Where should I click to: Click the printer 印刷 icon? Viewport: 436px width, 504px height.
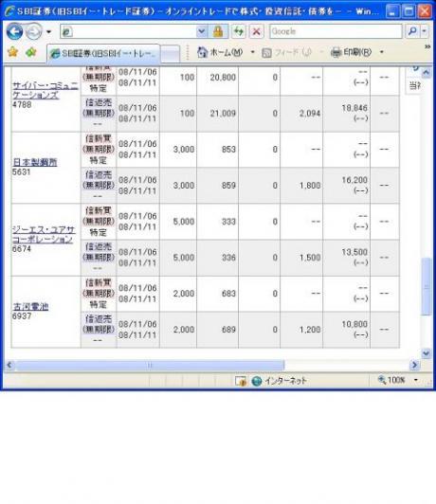(336, 52)
